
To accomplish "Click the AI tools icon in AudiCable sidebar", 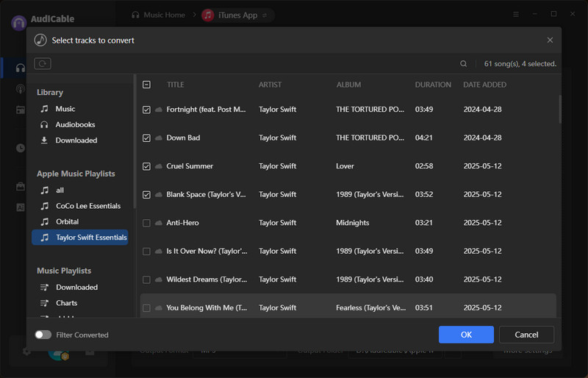I will (21, 207).
